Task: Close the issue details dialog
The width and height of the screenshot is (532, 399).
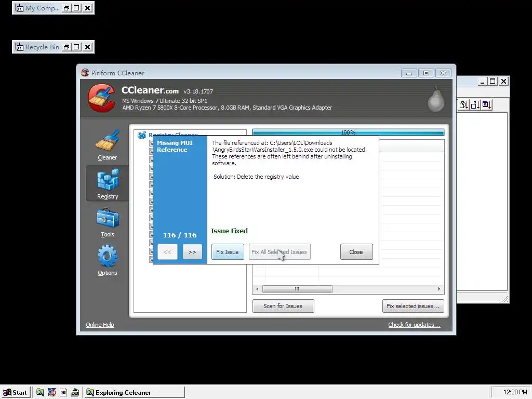Action: click(x=356, y=252)
